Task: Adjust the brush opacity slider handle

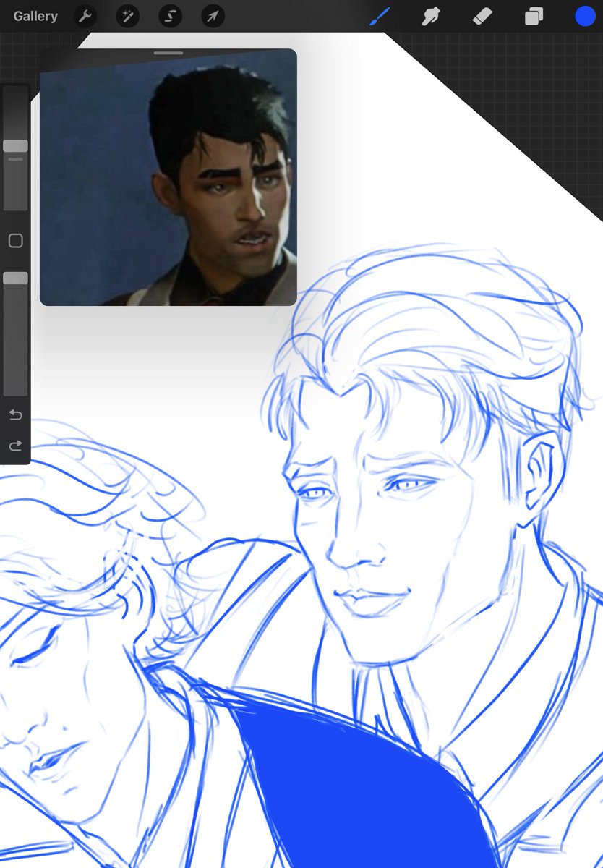Action: tap(15, 278)
